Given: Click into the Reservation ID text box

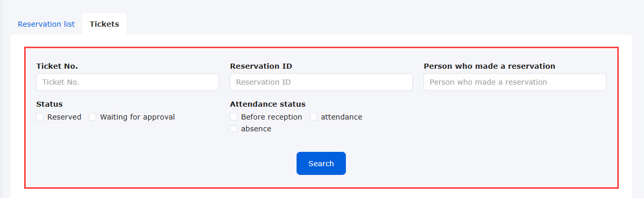Looking at the screenshot, I should click(321, 82).
